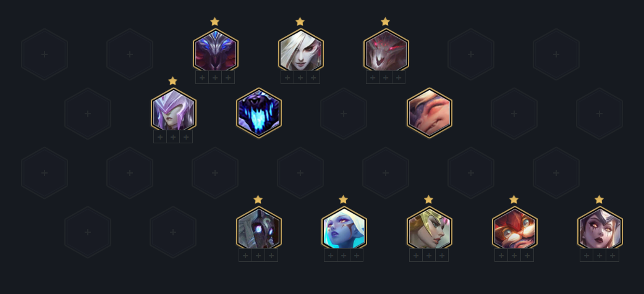Add item in middle slot under red-eyed champion
The width and height of the screenshot is (644, 294).
(x=385, y=77)
